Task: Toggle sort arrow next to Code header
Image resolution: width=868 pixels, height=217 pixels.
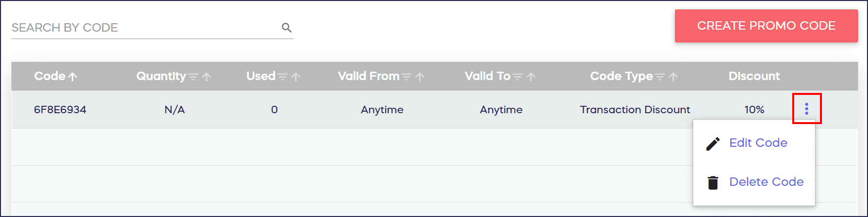Action: 73,77
